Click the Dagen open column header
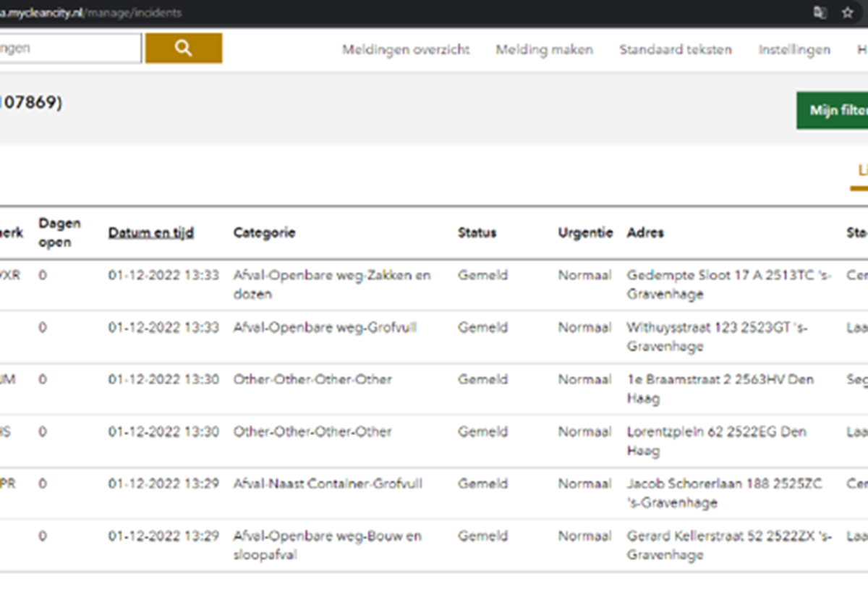Screen dimensions: 868x608 point(60,233)
